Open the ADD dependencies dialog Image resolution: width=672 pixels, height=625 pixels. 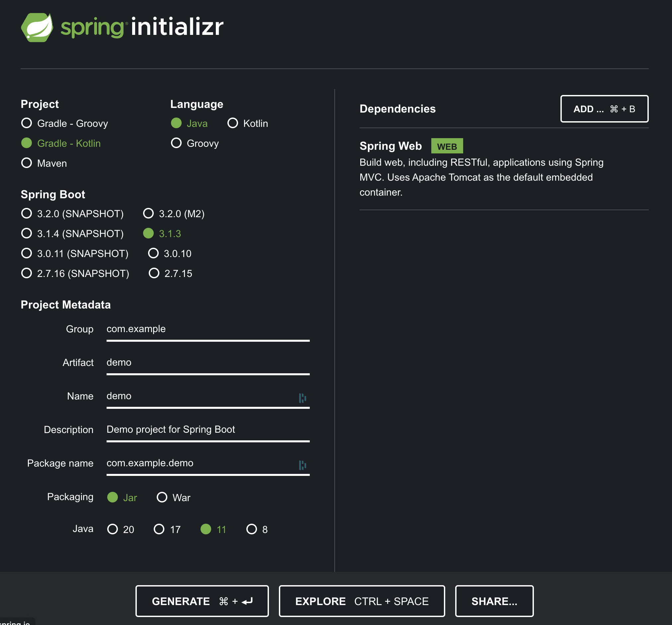604,109
